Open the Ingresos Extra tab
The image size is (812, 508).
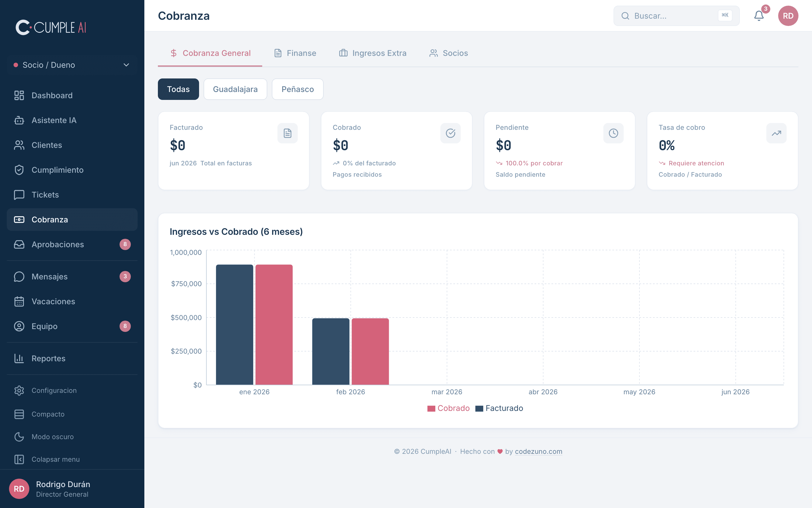click(373, 53)
